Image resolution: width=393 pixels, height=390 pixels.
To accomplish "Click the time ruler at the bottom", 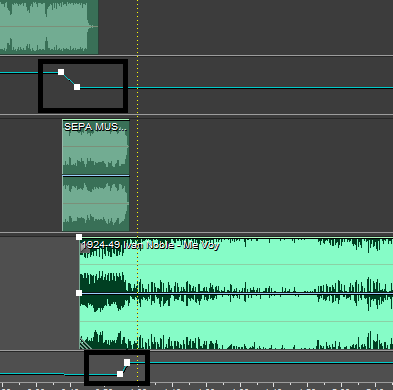I will pyautogui.click(x=196, y=387).
